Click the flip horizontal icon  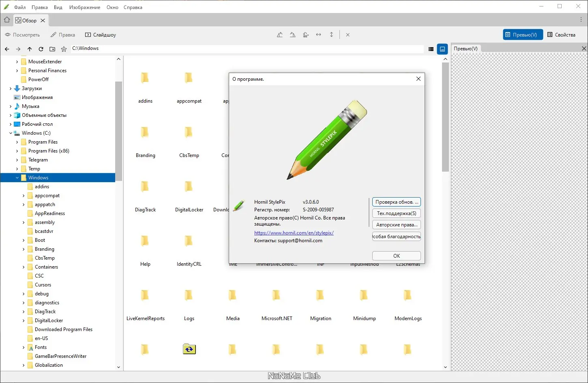[x=319, y=35]
